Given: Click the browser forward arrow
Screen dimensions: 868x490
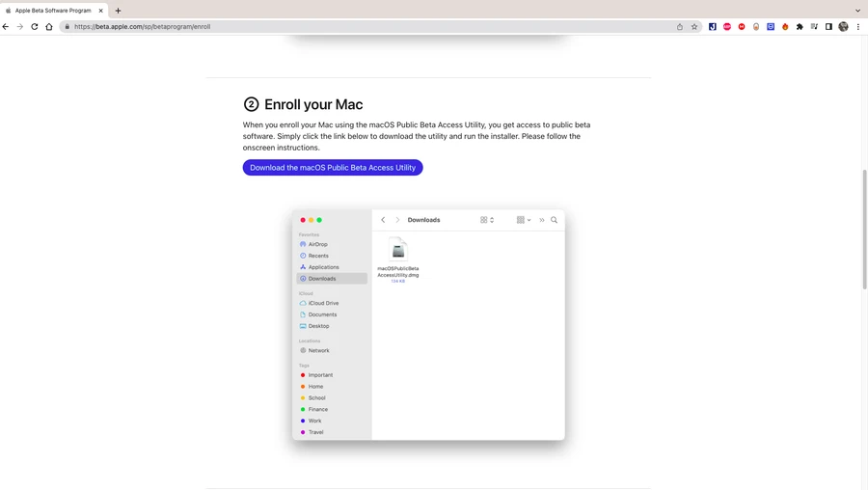Looking at the screenshot, I should [x=20, y=27].
